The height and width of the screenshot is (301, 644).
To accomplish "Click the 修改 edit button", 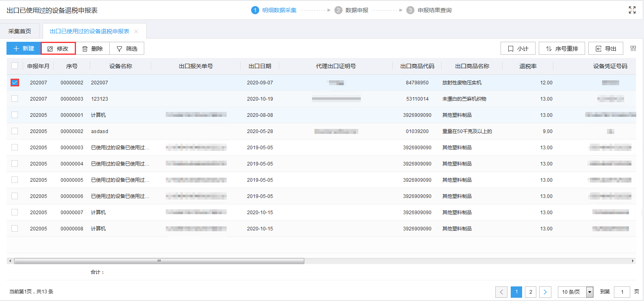I will pyautogui.click(x=58, y=49).
